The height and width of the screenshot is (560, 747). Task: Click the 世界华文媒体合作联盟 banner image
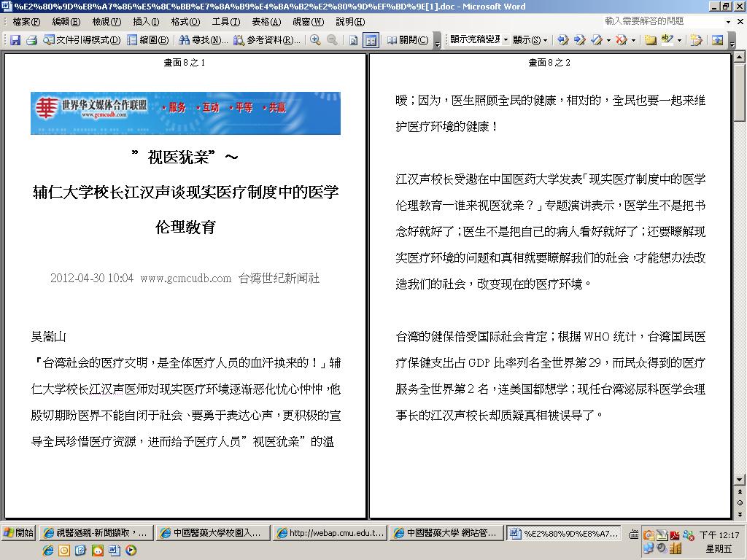[x=185, y=113]
